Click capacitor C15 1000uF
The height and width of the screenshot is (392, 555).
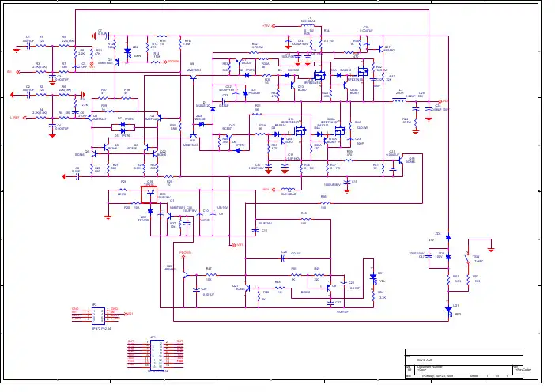(347, 182)
